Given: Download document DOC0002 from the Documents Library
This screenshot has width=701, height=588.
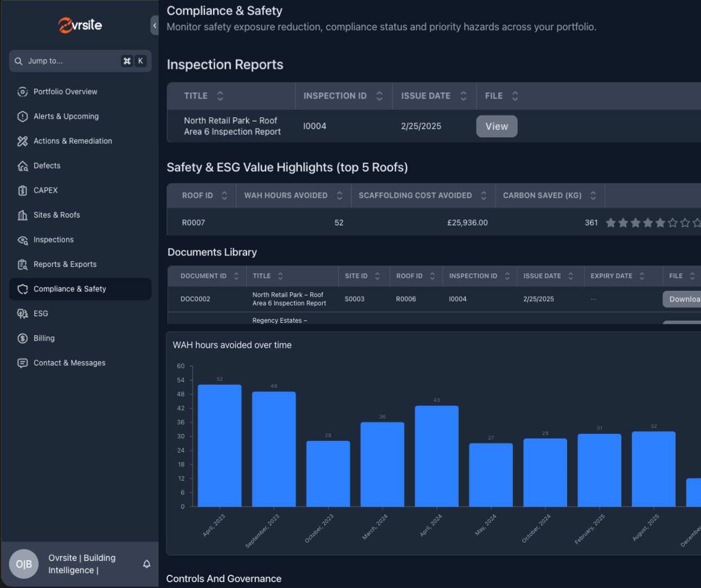Looking at the screenshot, I should [x=684, y=299].
